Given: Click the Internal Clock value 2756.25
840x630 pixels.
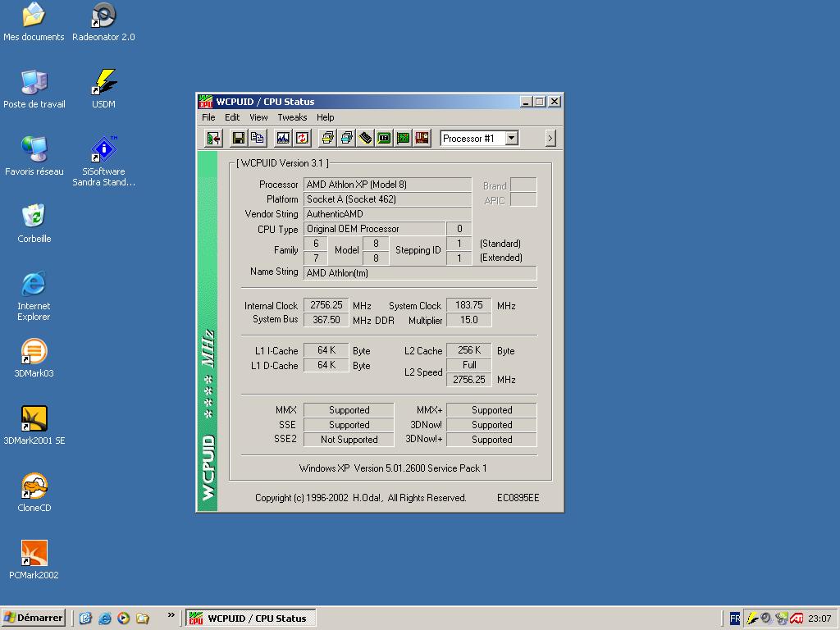Looking at the screenshot, I should [x=326, y=305].
